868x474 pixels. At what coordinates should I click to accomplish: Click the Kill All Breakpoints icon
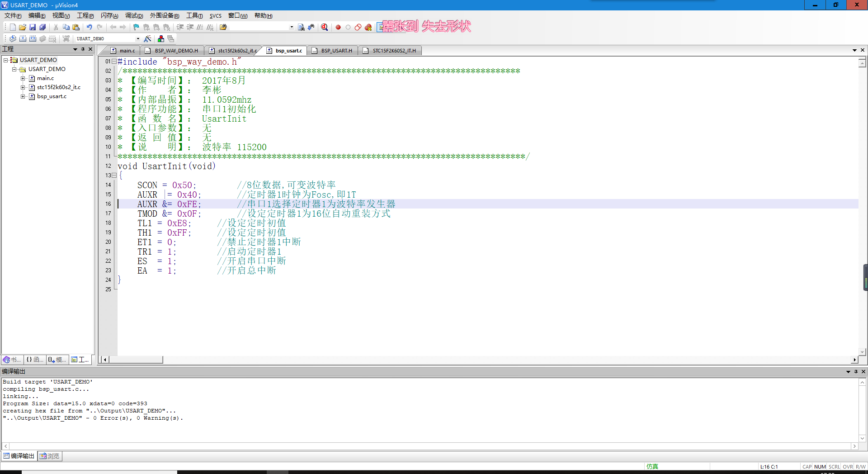[x=368, y=27]
